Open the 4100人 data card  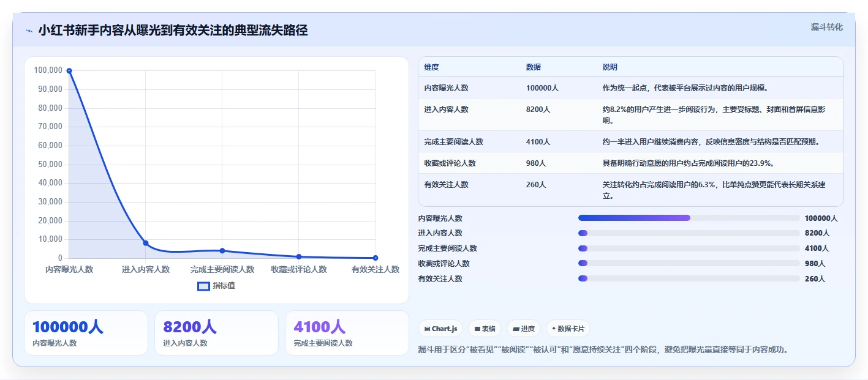tap(347, 333)
